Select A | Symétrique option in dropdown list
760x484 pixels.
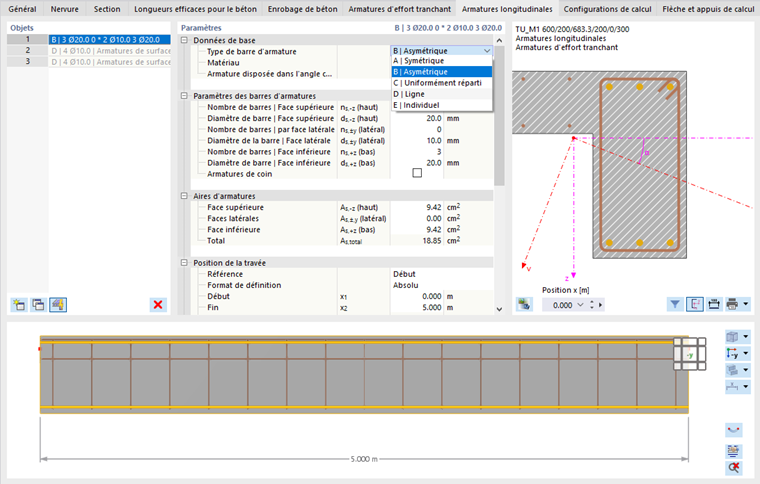[442, 61]
